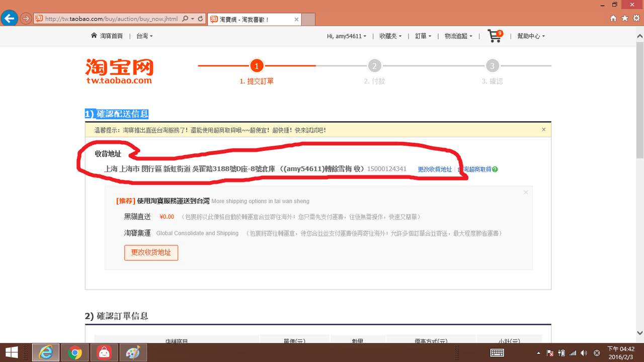This screenshot has height=362, width=644.
Task: Click the 超商取貨 link
Action: point(474,169)
